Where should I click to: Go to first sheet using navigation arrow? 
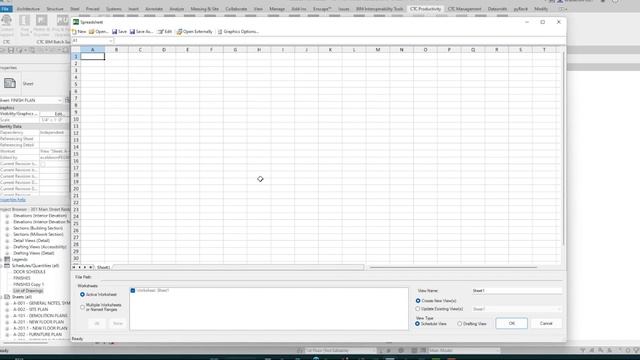tap(74, 267)
